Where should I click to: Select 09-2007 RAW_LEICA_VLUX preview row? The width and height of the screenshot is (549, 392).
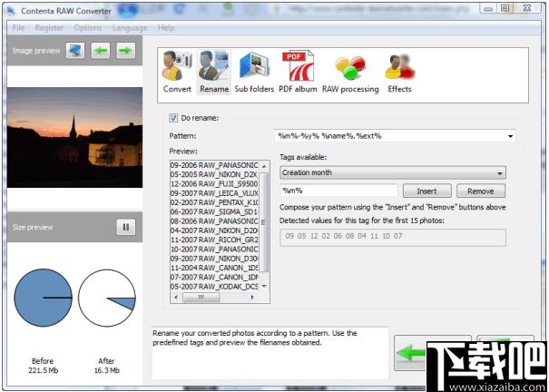tap(214, 193)
